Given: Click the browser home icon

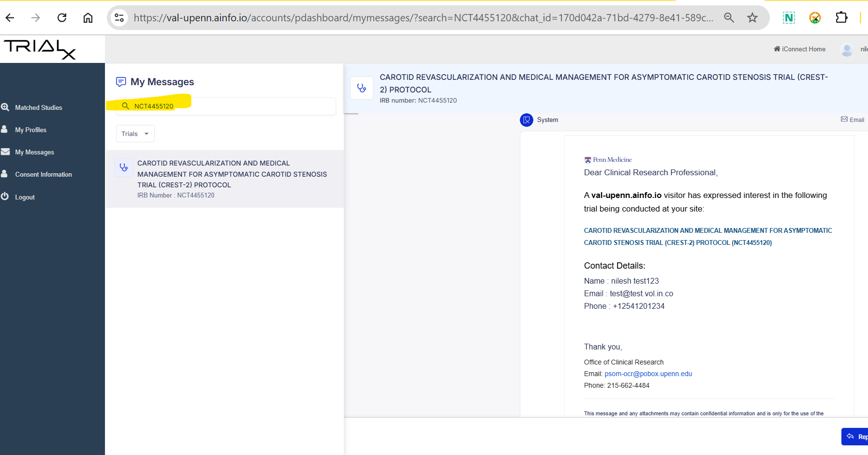Looking at the screenshot, I should click(x=88, y=18).
